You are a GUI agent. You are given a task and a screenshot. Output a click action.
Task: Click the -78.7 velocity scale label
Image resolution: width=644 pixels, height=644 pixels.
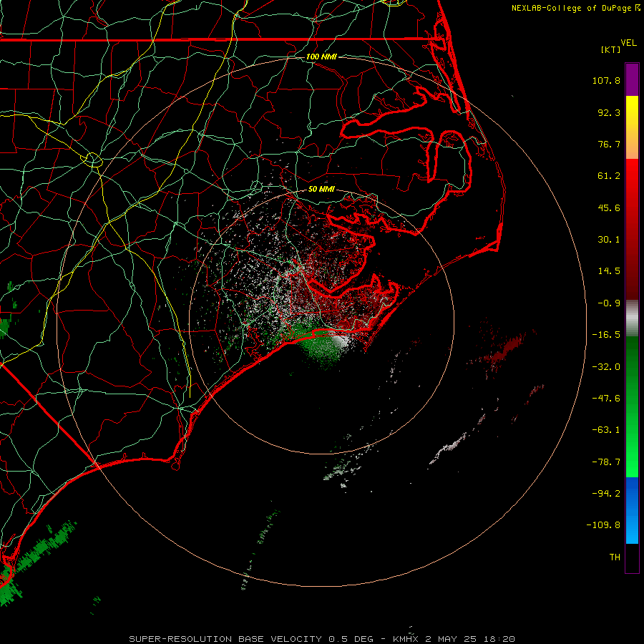606,462
